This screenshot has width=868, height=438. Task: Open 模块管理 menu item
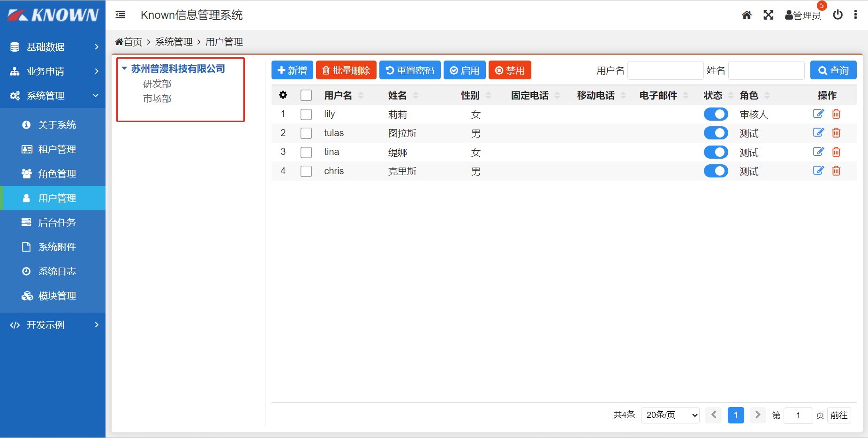point(53,296)
